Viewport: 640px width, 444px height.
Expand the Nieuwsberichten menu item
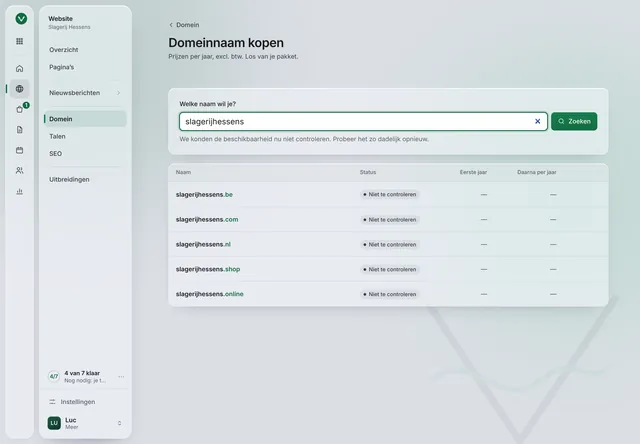85,93
